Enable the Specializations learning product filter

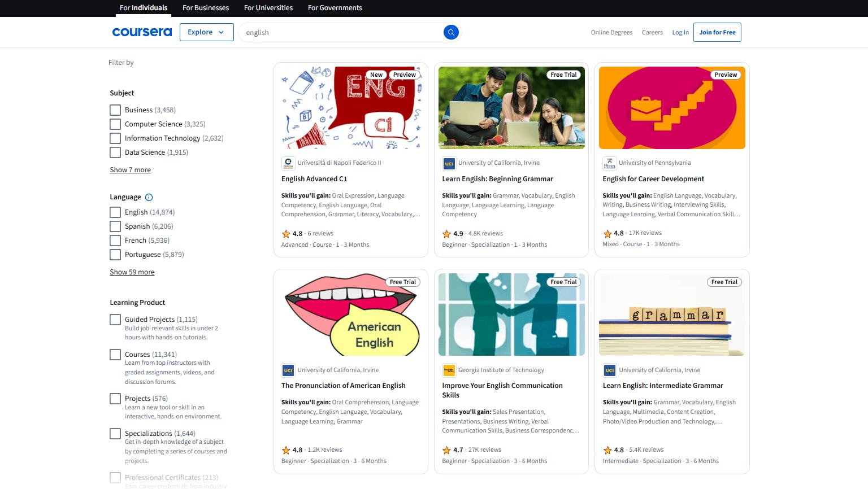point(115,433)
